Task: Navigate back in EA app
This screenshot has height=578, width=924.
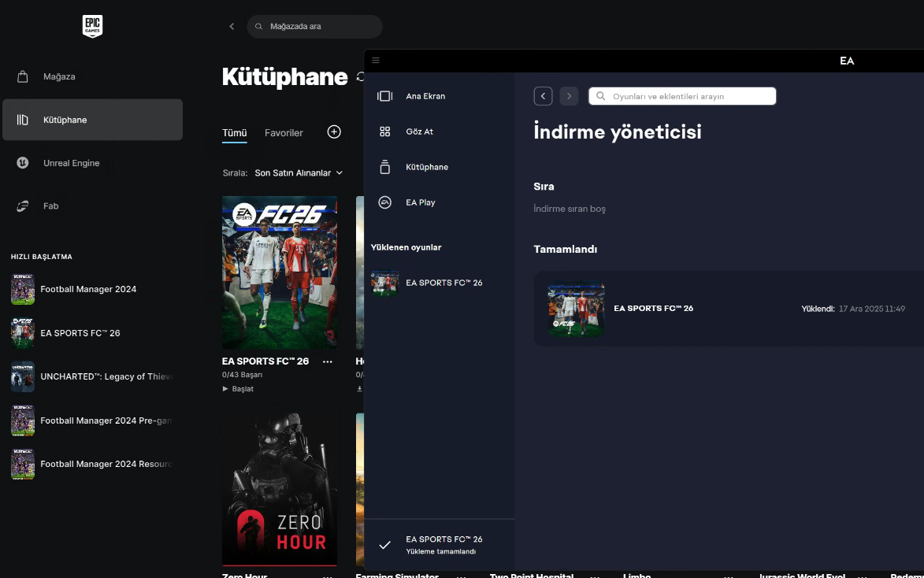Action: click(544, 96)
